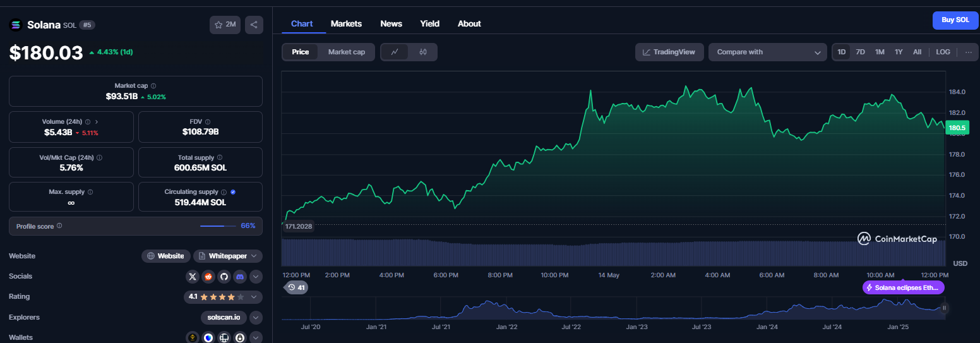This screenshot has height=343, width=980.
Task: Open the Compare with dropdown
Action: pyautogui.click(x=768, y=52)
